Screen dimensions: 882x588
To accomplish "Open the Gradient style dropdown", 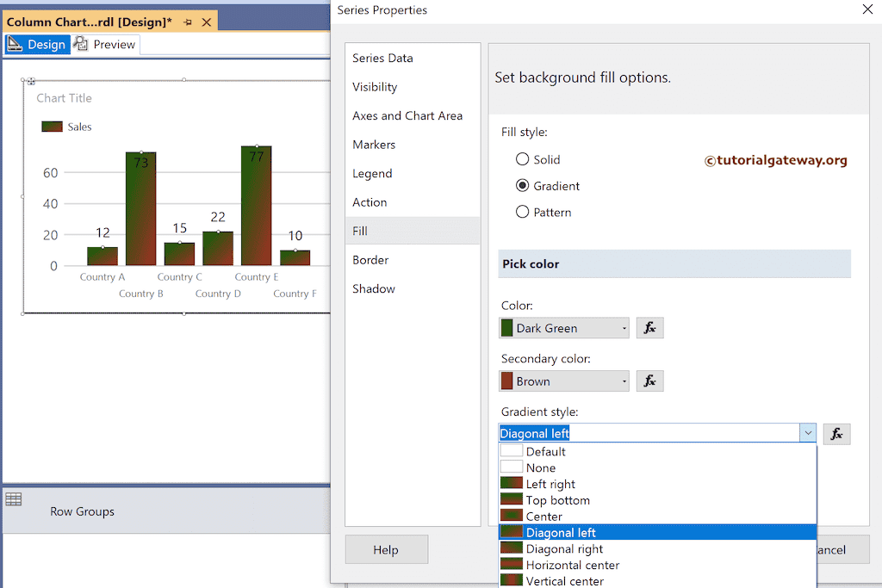I will click(807, 433).
